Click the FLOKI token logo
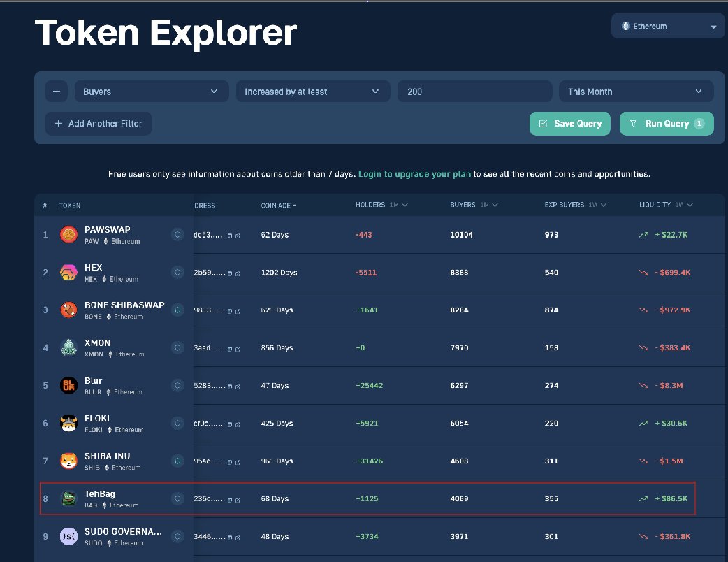The height and width of the screenshot is (562, 728). [68, 423]
